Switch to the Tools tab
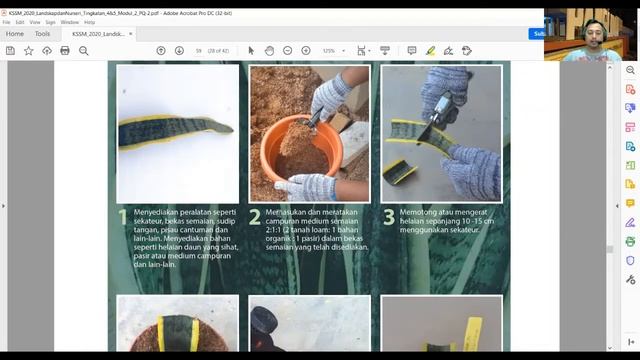640x360 pixels. (x=42, y=34)
